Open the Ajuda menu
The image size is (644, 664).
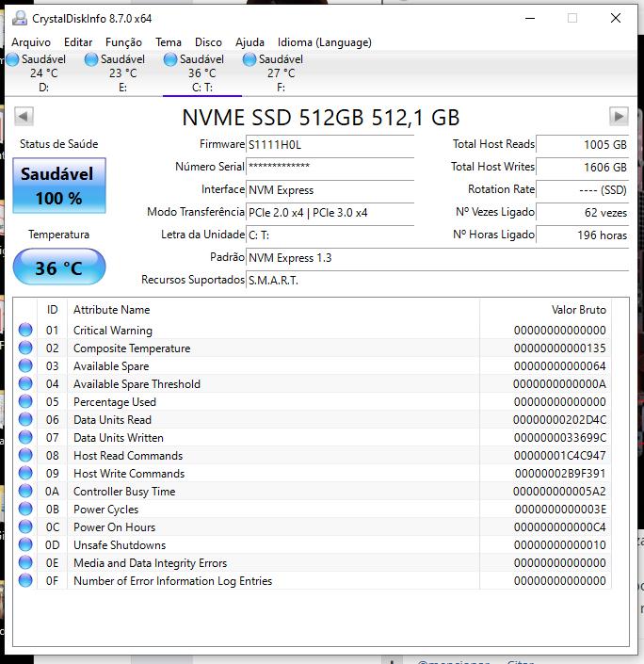pyautogui.click(x=250, y=42)
